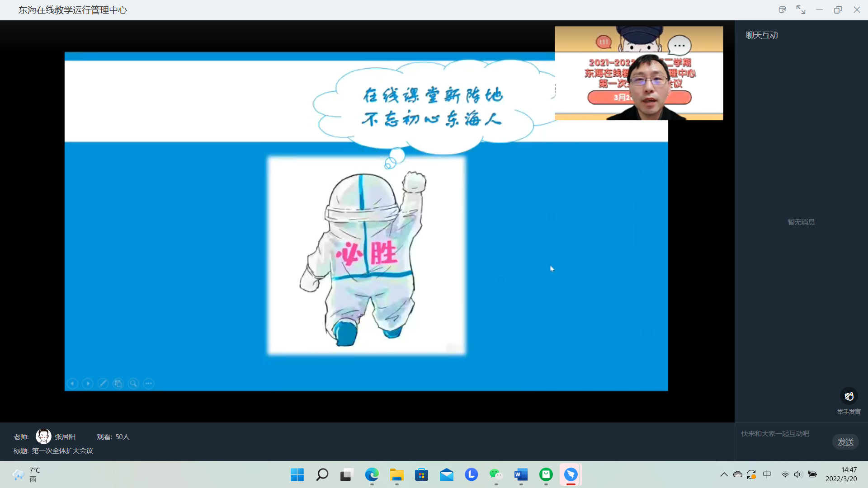Open the 聊天互动 chat panel header
The image size is (868, 488).
(x=762, y=35)
